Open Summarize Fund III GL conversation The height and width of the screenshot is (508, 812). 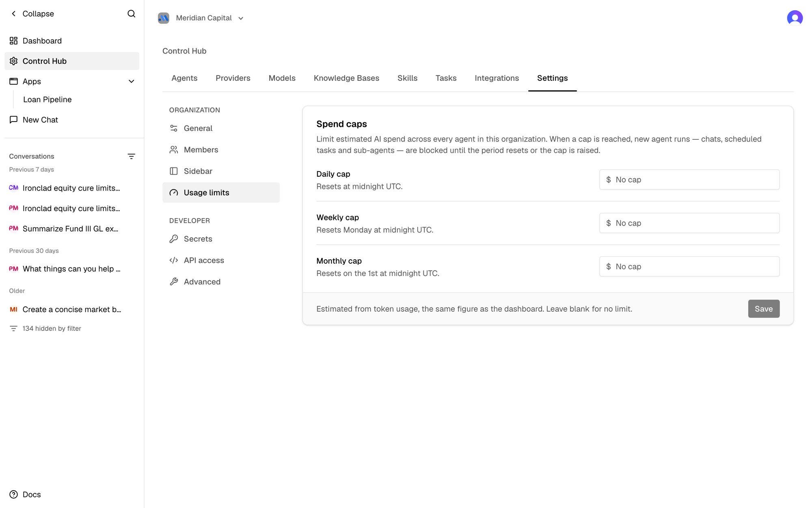coord(72,229)
